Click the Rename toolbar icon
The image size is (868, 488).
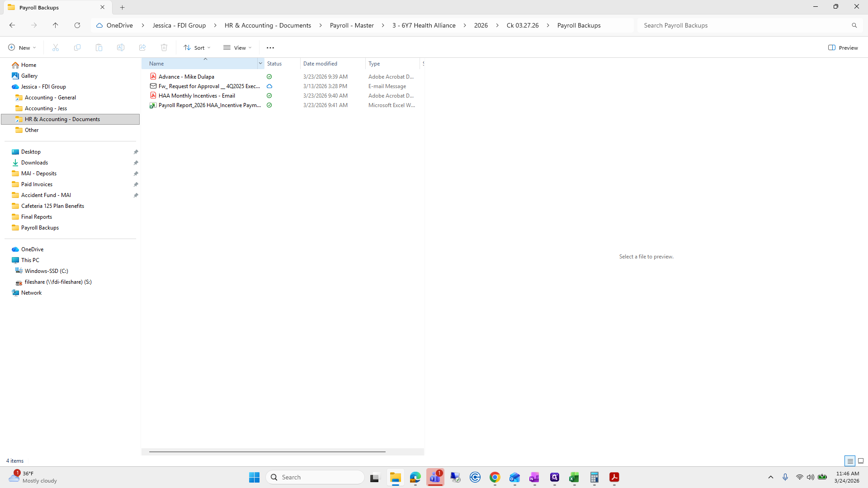click(x=121, y=47)
